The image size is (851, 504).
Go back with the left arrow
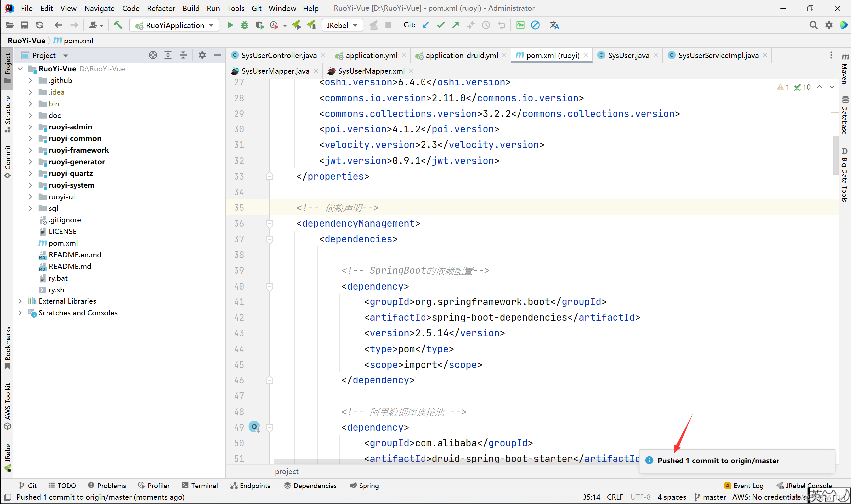(x=58, y=25)
